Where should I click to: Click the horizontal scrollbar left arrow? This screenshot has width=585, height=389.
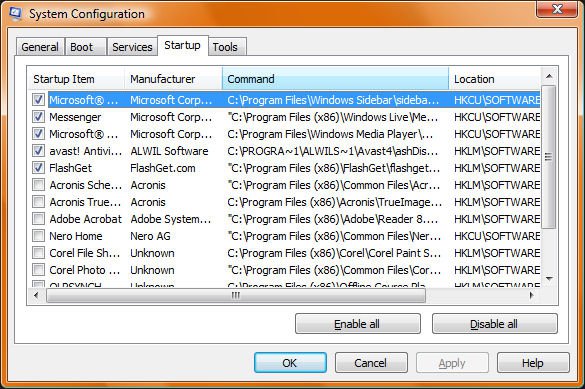pos(36,295)
